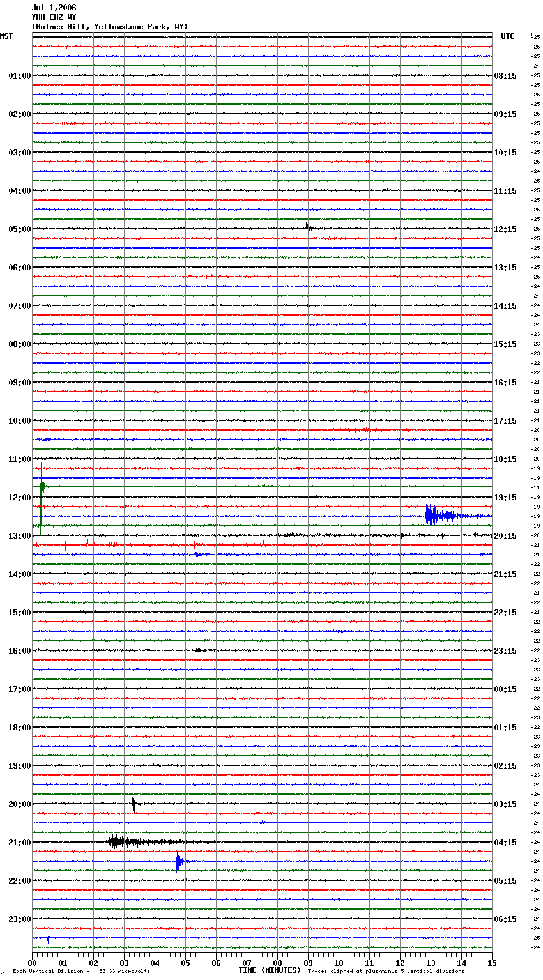
Task: Click 'Traces clipped at plus/minus 5 vertical divisions'
Action: pyautogui.click(x=386, y=972)
